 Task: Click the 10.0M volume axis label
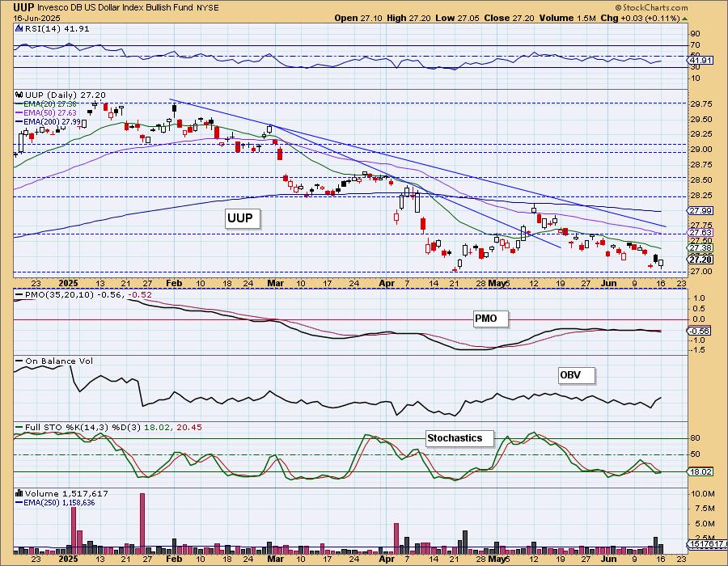[703, 494]
